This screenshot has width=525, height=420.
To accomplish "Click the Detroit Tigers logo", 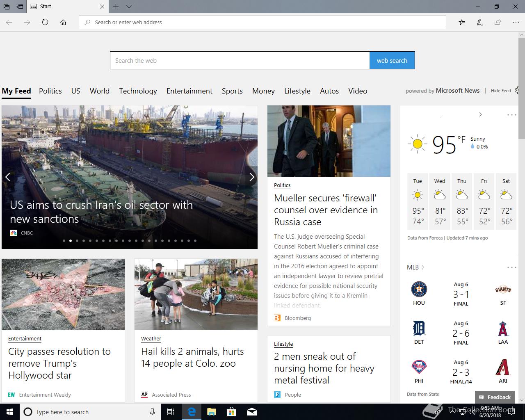I will (x=419, y=328).
